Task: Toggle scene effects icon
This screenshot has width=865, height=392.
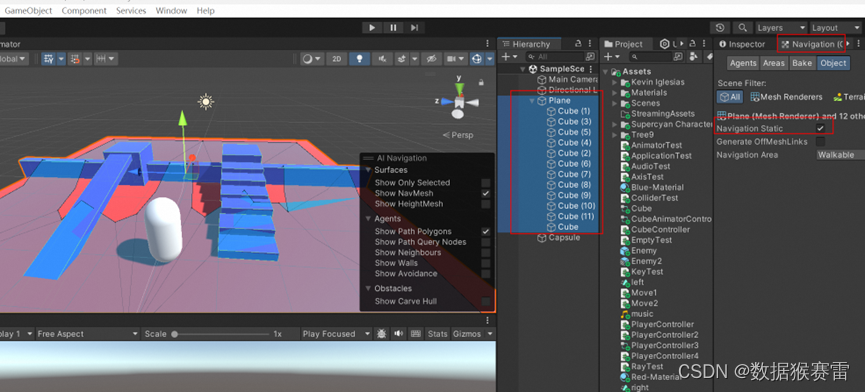Action: [402, 58]
